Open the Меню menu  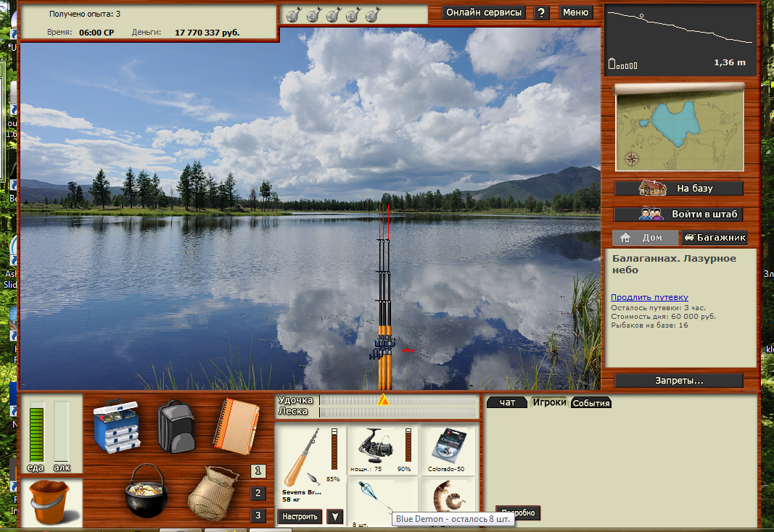tap(576, 12)
